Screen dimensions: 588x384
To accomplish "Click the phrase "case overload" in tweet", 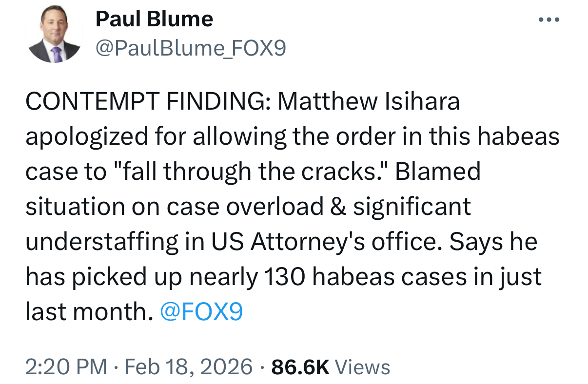I will click(245, 207).
